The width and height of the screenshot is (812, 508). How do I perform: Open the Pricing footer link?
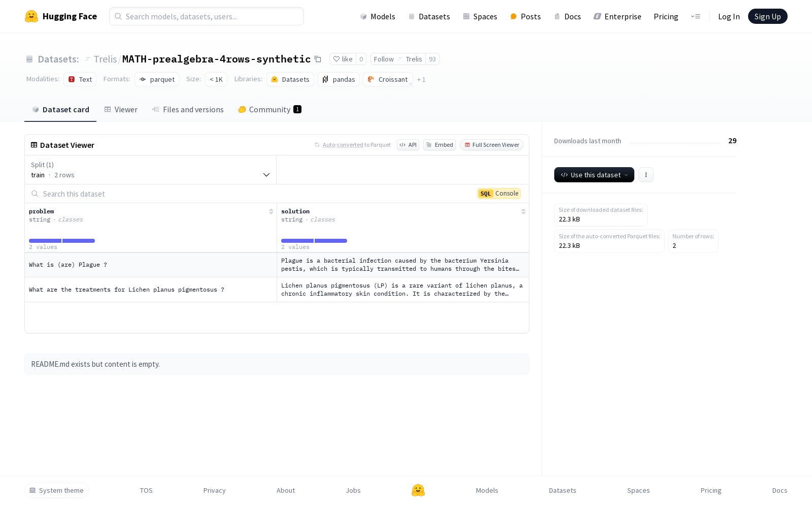711,490
